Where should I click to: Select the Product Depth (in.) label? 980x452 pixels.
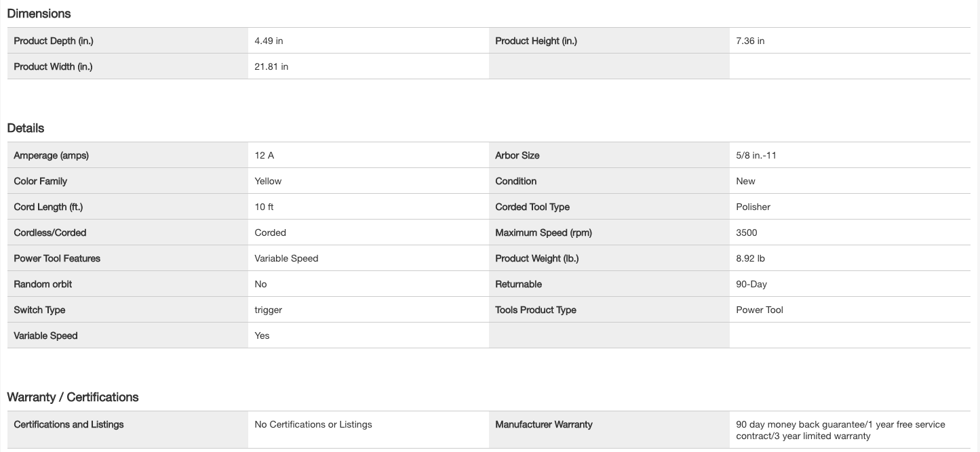54,41
